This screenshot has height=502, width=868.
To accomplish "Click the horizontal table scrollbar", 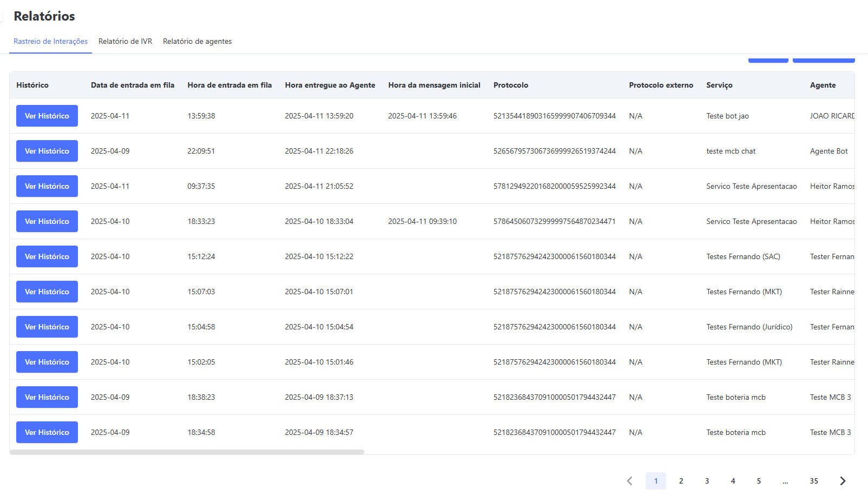I will pos(187,452).
